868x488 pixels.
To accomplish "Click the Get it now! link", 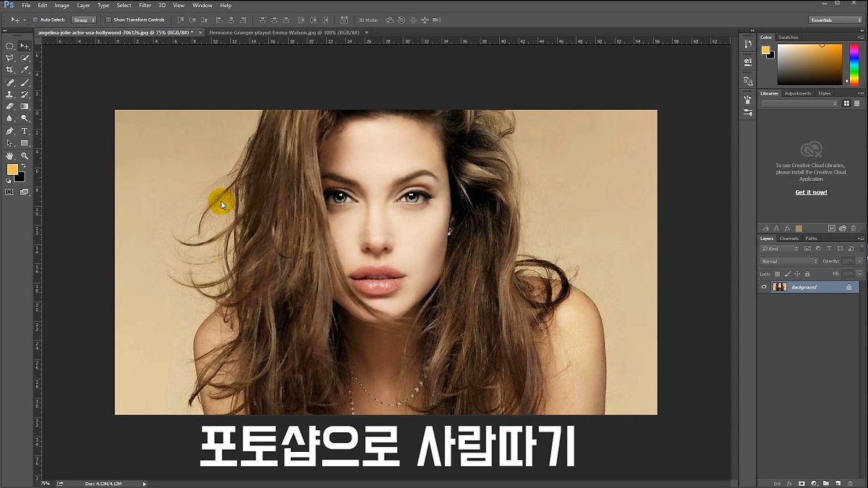I will click(811, 192).
